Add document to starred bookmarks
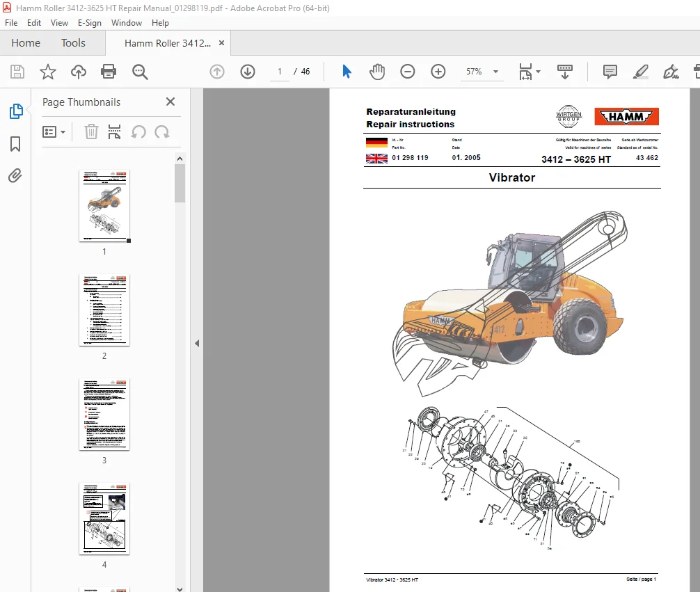This screenshot has height=592, width=700. tap(48, 72)
